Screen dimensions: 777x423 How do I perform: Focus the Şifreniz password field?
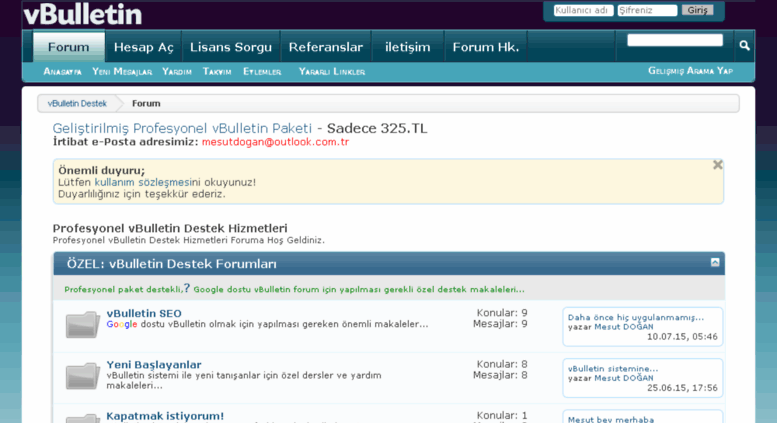point(647,10)
